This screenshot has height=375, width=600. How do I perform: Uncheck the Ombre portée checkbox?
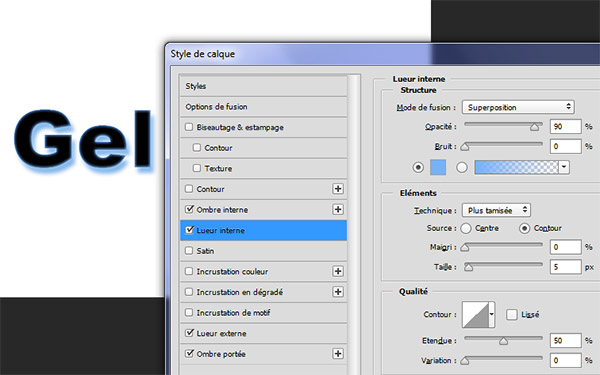[x=189, y=354]
